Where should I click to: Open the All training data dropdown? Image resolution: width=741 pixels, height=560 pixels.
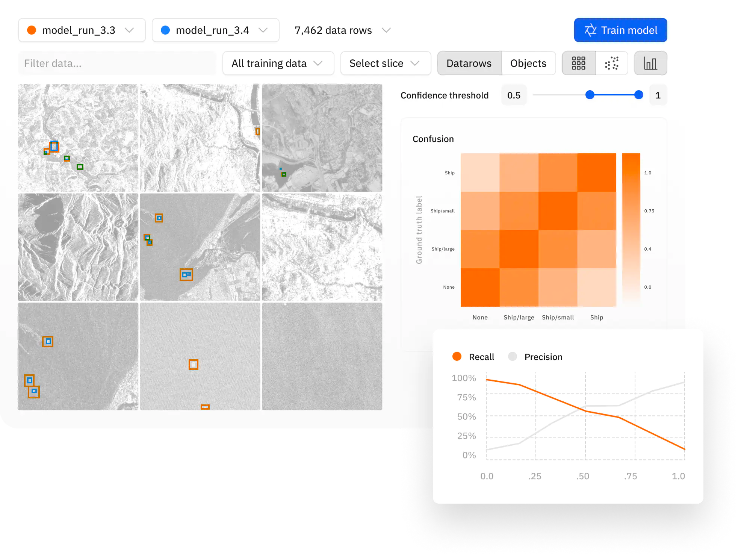pos(278,63)
